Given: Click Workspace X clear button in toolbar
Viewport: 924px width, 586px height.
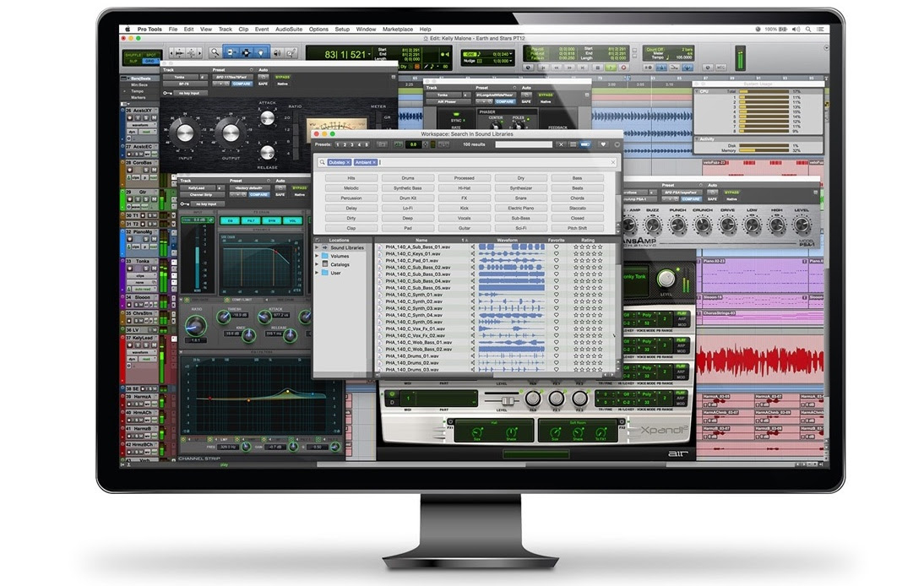Looking at the screenshot, I should 561,144.
